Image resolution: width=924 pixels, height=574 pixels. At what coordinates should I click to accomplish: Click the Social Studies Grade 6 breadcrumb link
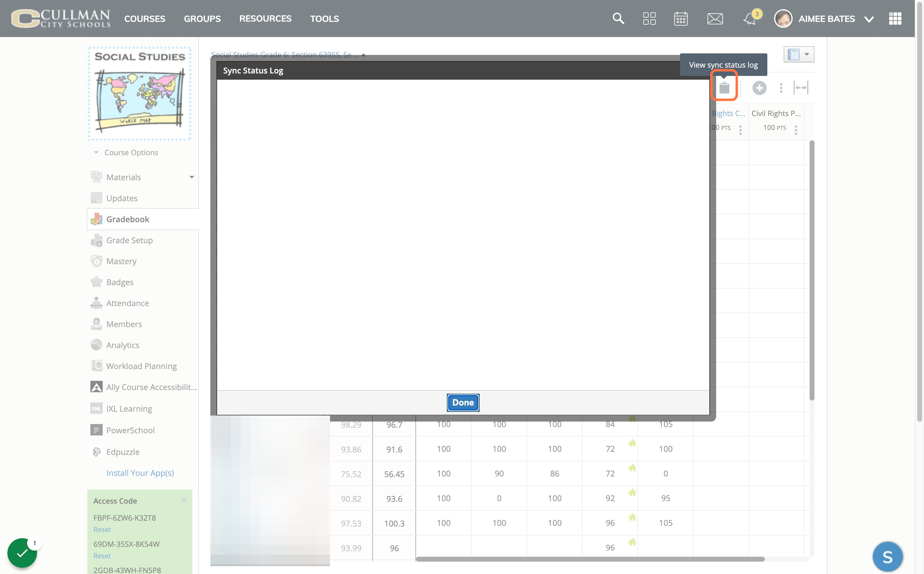click(285, 55)
